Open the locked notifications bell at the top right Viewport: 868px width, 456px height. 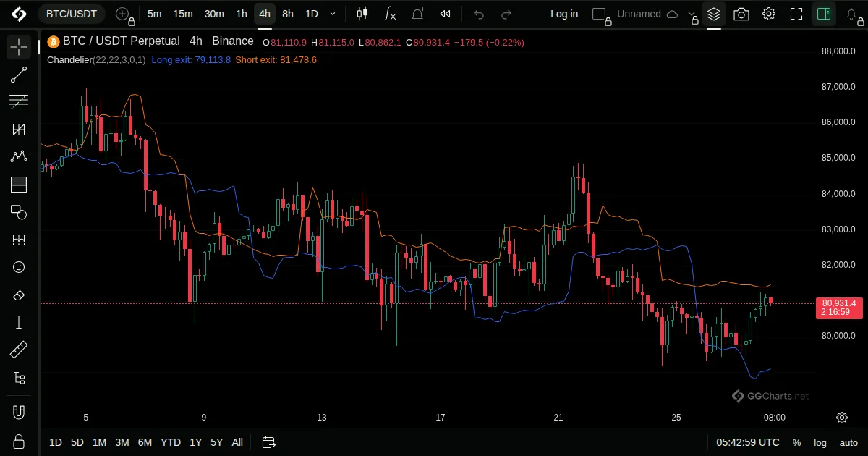tap(851, 14)
